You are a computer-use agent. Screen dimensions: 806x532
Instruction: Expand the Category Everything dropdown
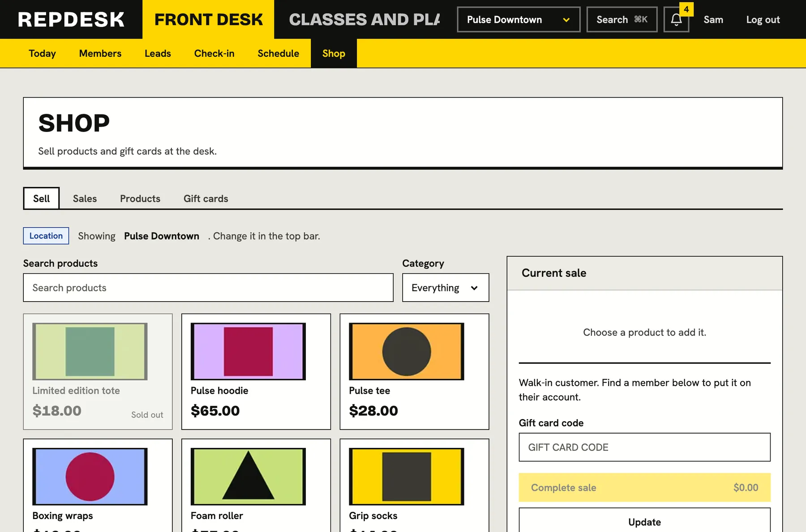446,288
